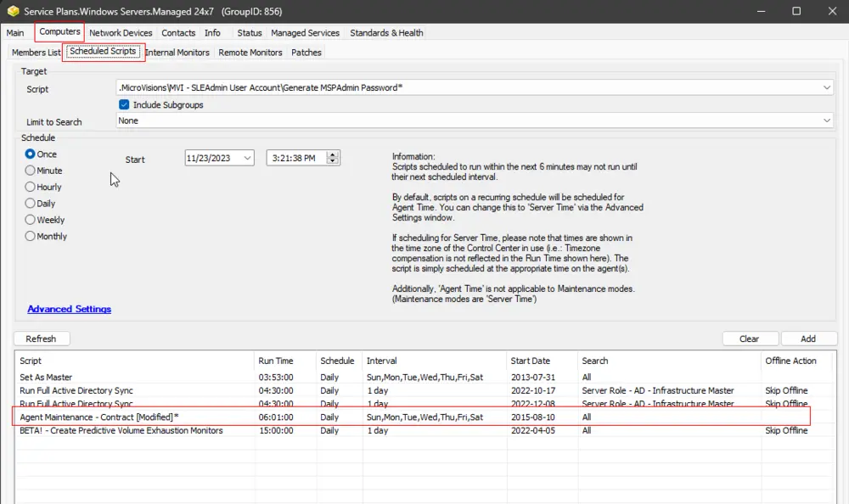Increase start time with up arrow
Screen dimensions: 849x504
333,154
